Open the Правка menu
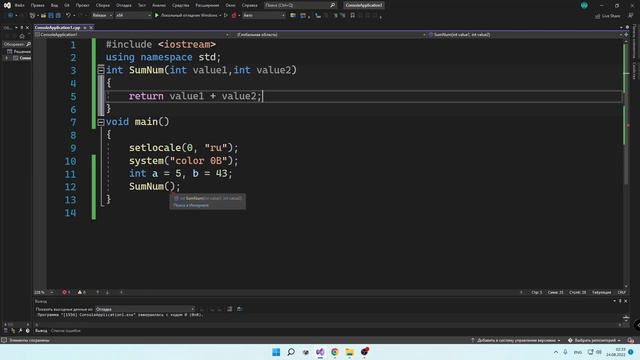This screenshot has height=360, width=640. pyautogui.click(x=38, y=5)
